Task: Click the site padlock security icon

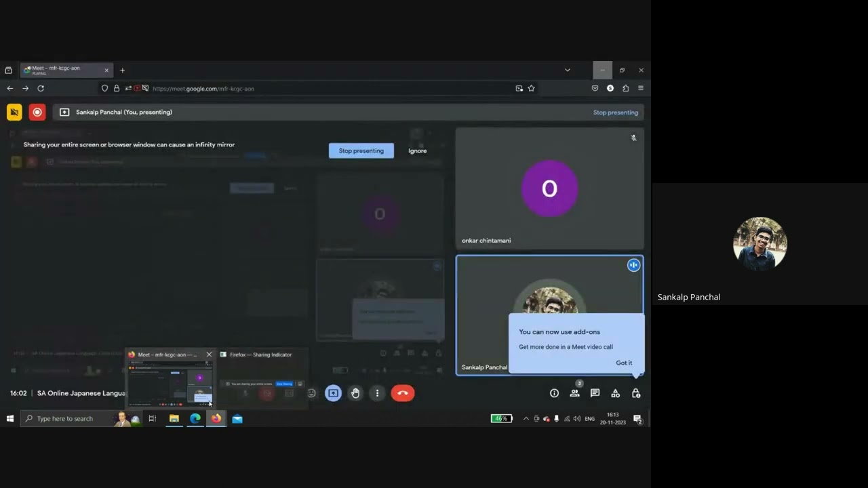Action: point(116,88)
